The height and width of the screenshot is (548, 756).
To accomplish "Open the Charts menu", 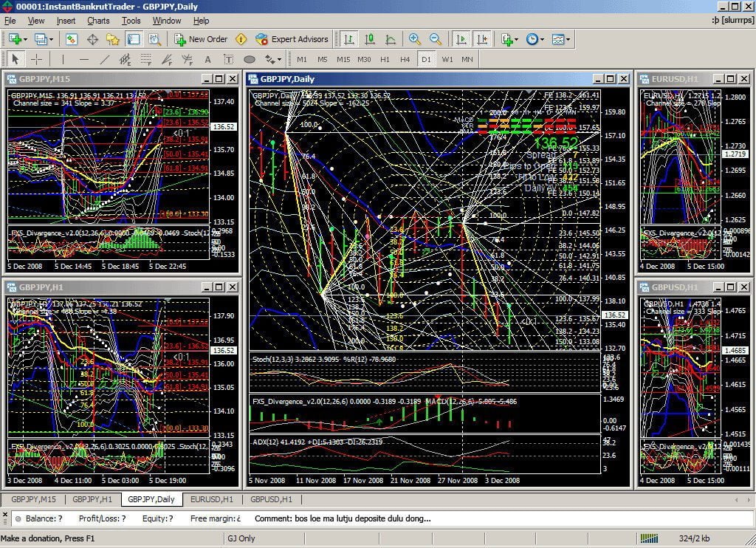I will (98, 21).
